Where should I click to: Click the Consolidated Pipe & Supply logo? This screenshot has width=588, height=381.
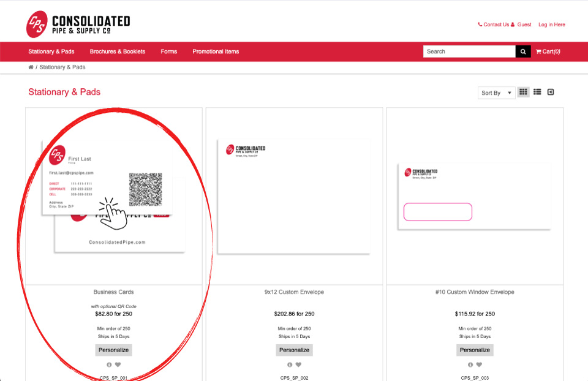tap(78, 25)
